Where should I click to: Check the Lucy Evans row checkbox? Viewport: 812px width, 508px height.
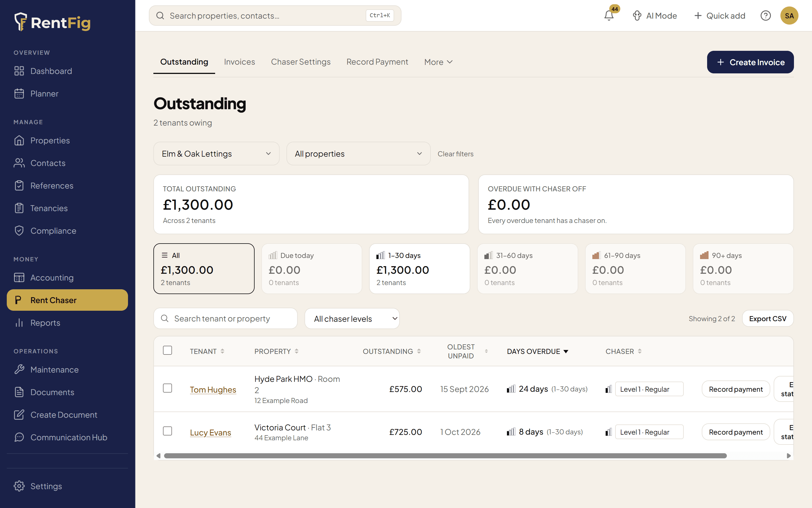pyautogui.click(x=167, y=431)
